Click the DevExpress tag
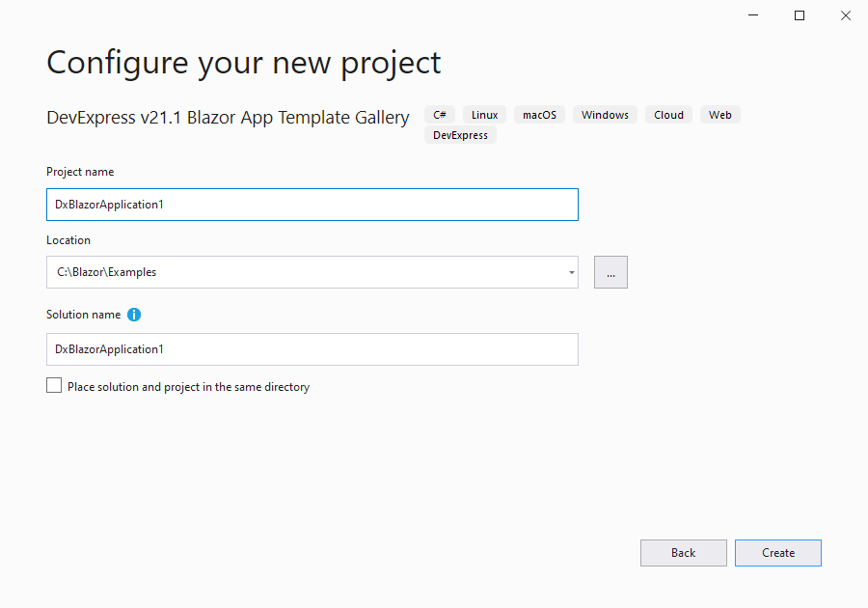 pos(460,135)
